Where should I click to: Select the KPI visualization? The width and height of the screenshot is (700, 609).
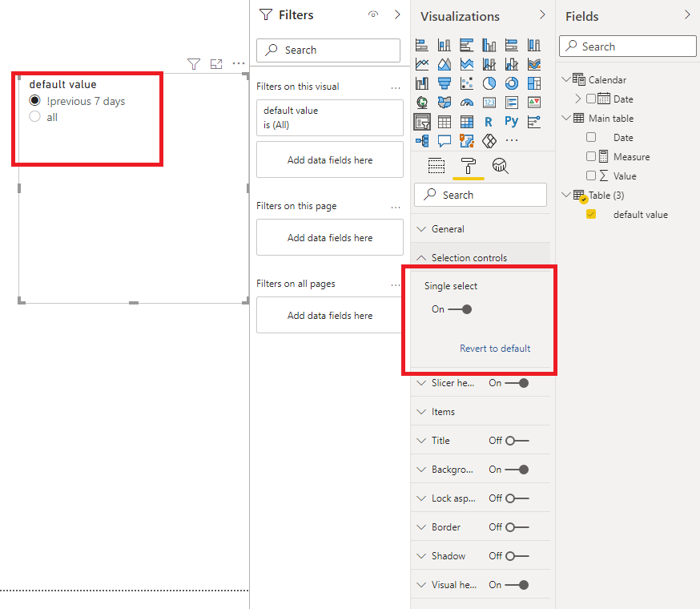click(534, 103)
